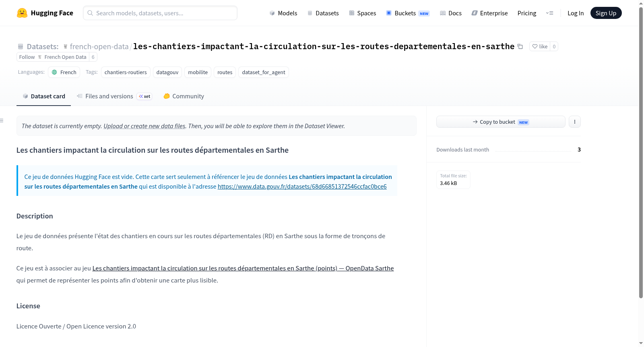Open the dataset name title link
The width and height of the screenshot is (644, 347).
pyautogui.click(x=324, y=46)
